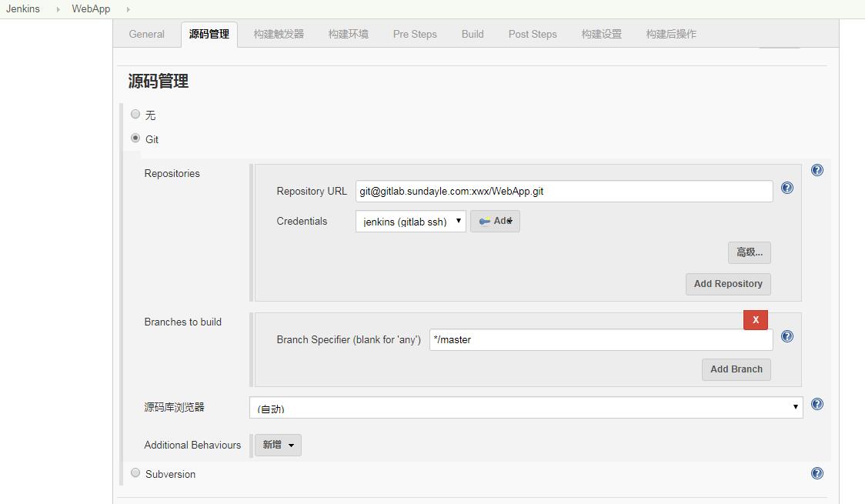Open the 高级... advanced options

[x=749, y=252]
